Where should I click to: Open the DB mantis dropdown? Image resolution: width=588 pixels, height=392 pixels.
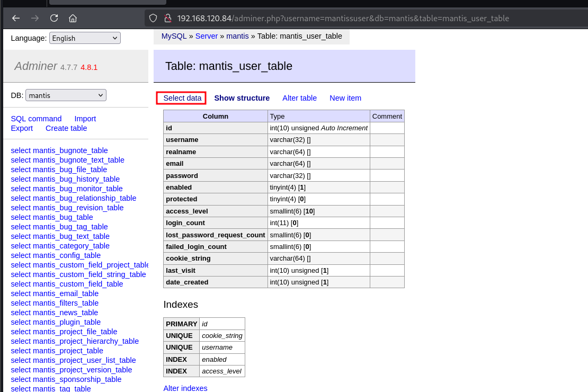[x=66, y=95]
